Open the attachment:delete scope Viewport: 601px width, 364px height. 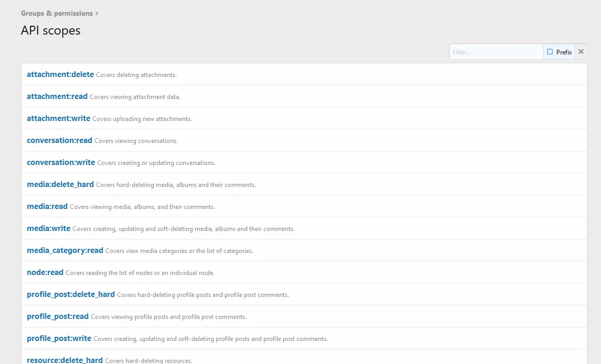click(x=60, y=74)
